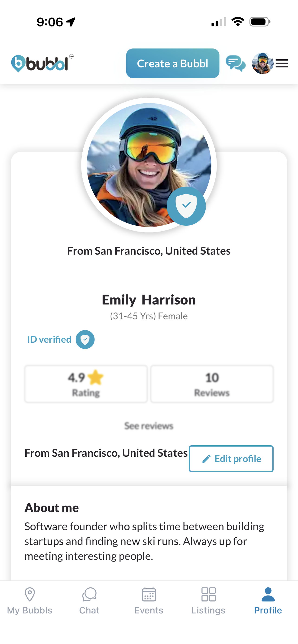Open the Listings tab
Viewport: 298px width, 644px height.
[x=208, y=601]
